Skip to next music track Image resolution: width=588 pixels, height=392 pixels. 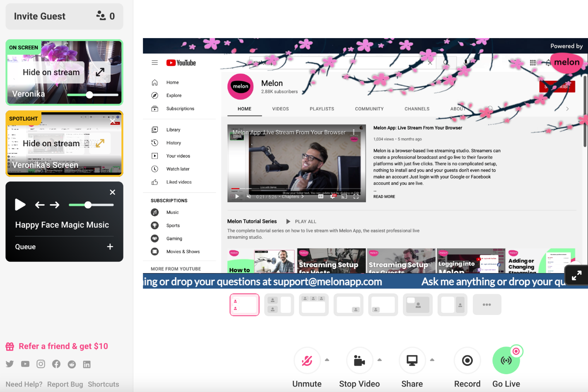click(55, 205)
